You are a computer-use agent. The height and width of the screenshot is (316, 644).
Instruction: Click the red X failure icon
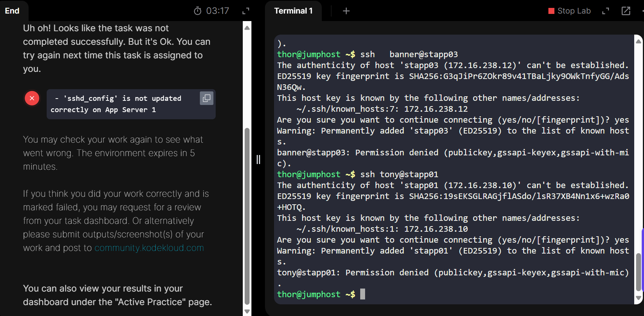pos(32,98)
